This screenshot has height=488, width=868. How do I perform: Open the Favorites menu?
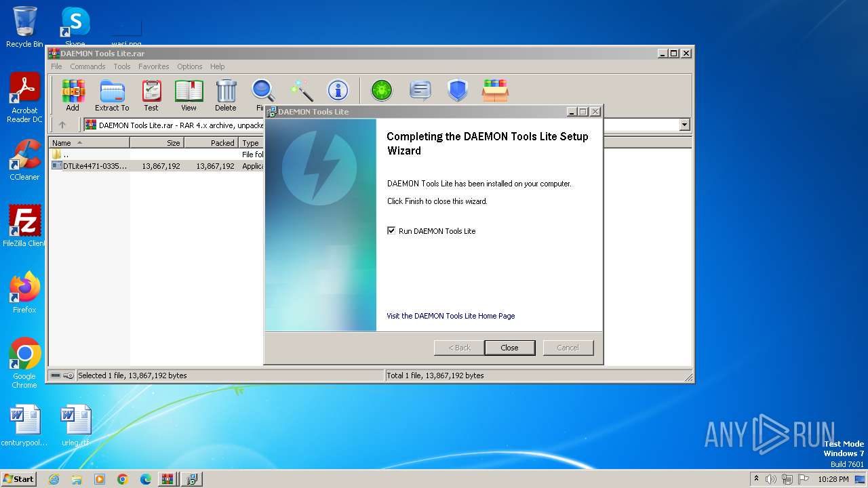tap(154, 66)
